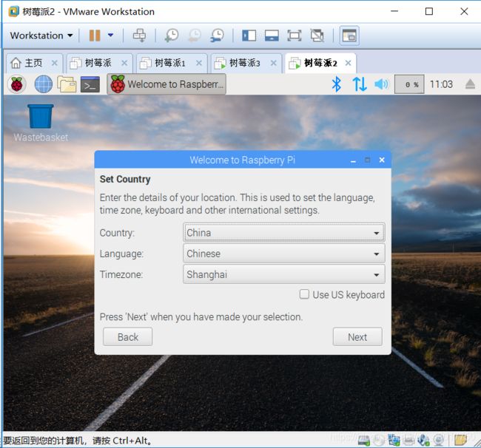481x448 pixels.
Task: Click the 11:03 panel clock
Action: [441, 84]
